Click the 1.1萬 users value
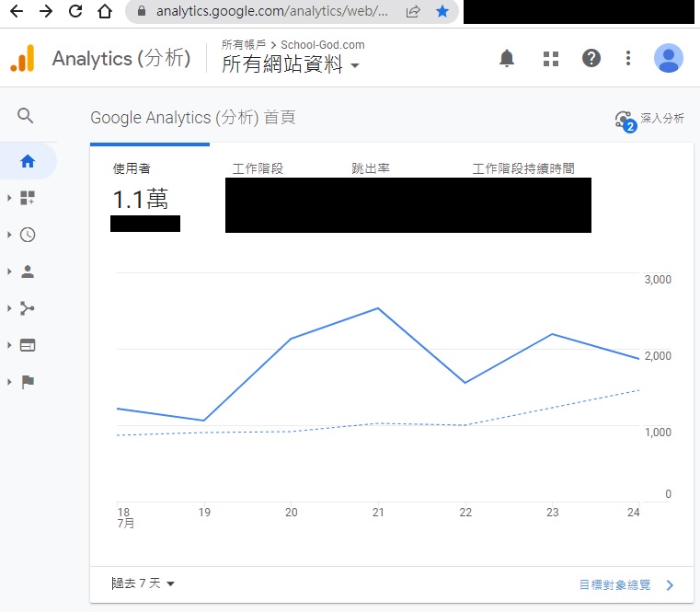The width and height of the screenshot is (700, 612). tap(141, 199)
